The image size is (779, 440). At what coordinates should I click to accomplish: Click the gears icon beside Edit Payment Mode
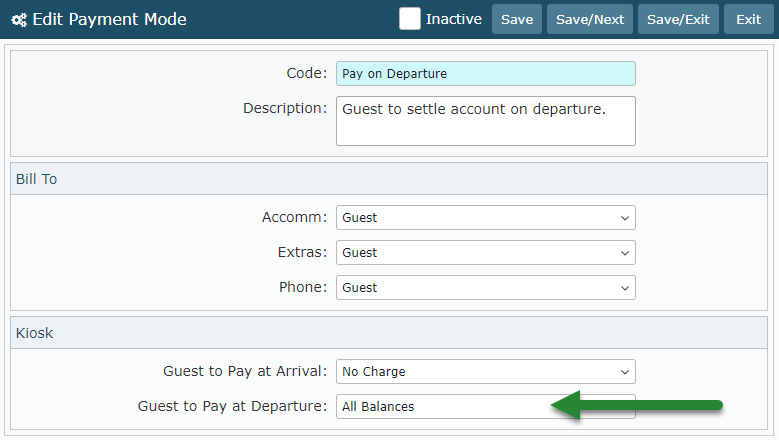point(19,19)
